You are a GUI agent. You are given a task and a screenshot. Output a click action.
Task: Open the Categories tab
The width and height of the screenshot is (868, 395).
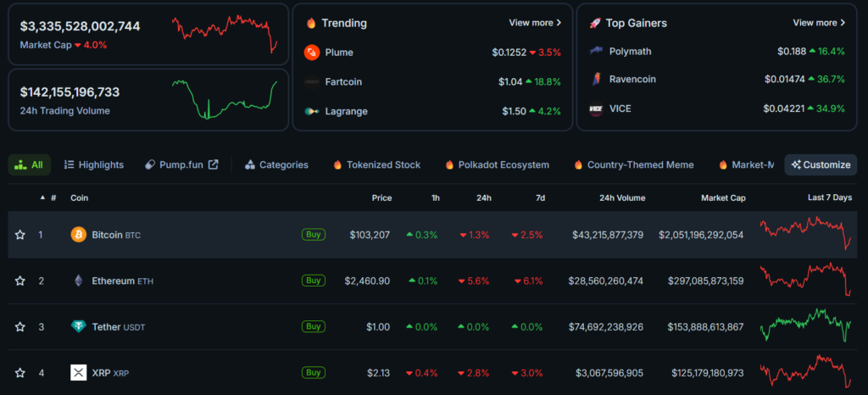tap(276, 165)
